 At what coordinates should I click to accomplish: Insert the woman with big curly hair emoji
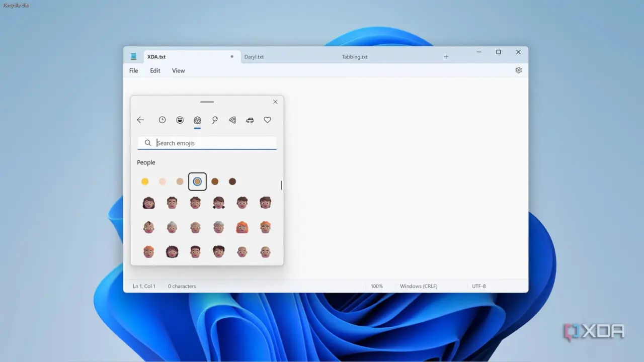click(172, 251)
